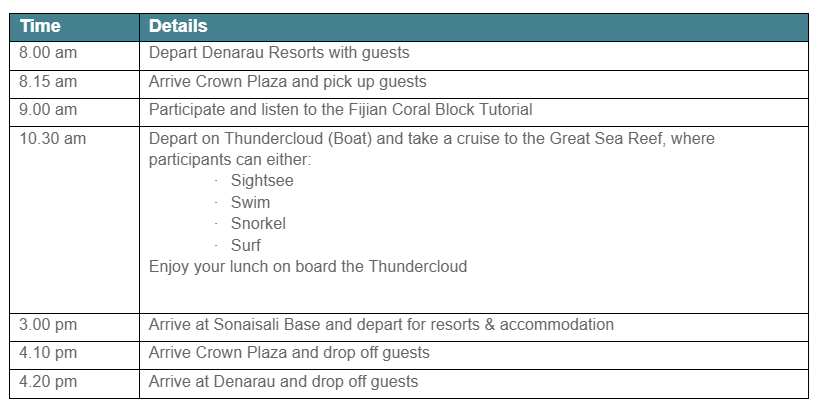Image resolution: width=823 pixels, height=406 pixels.
Task: Click the Arrive Crown Plaza pick up guests row
Action: 409,84
